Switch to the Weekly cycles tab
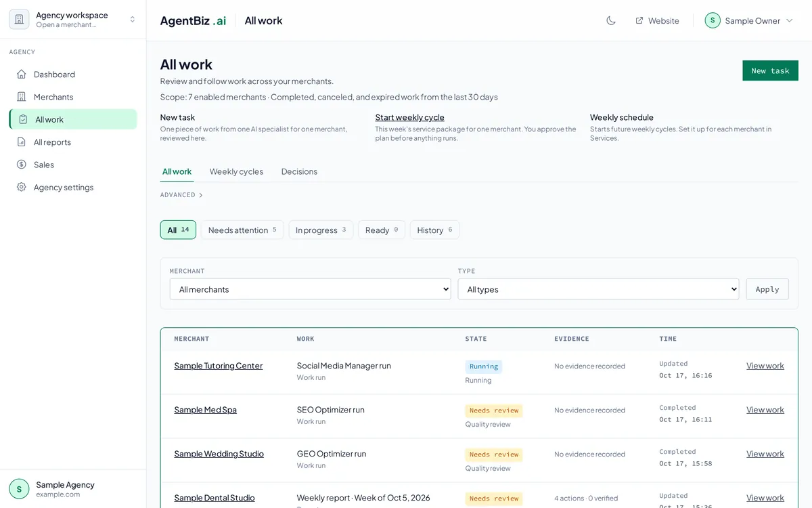The image size is (812, 508). point(236,171)
